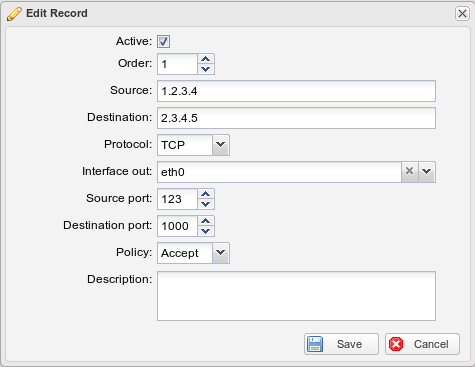The height and width of the screenshot is (367, 475).
Task: Increase the Order value with up arrow
Action: 206,59
